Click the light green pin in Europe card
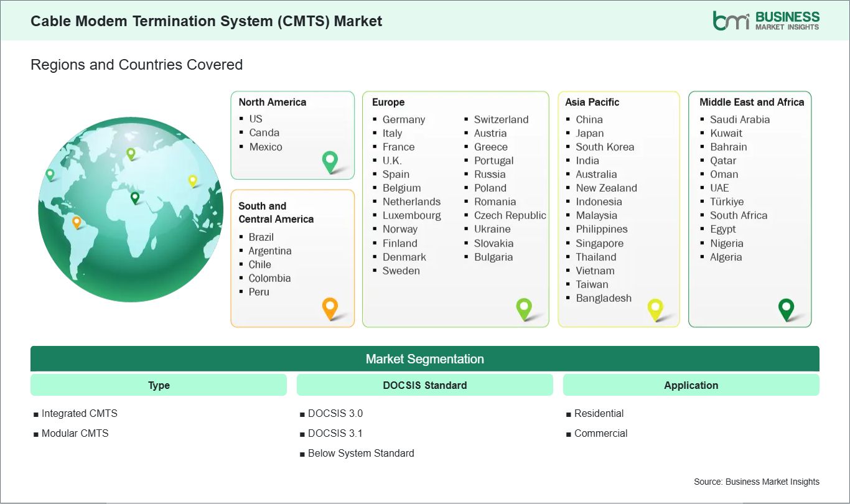The width and height of the screenshot is (850, 504). click(524, 307)
